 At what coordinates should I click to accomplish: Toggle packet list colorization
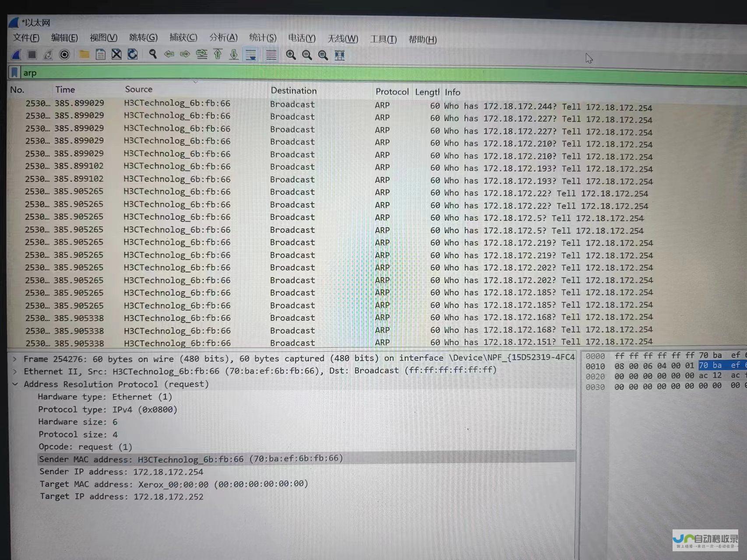click(x=271, y=55)
